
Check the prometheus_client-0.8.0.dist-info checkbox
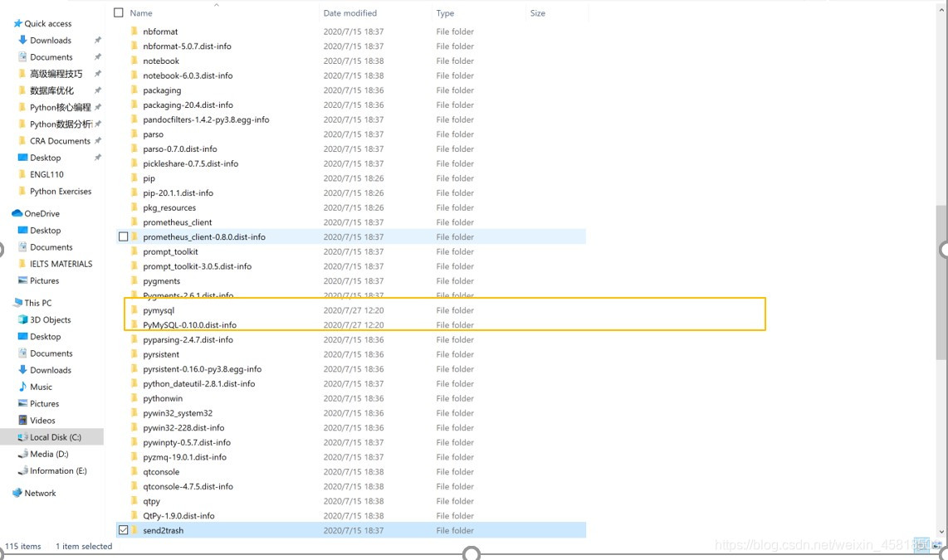(x=124, y=236)
